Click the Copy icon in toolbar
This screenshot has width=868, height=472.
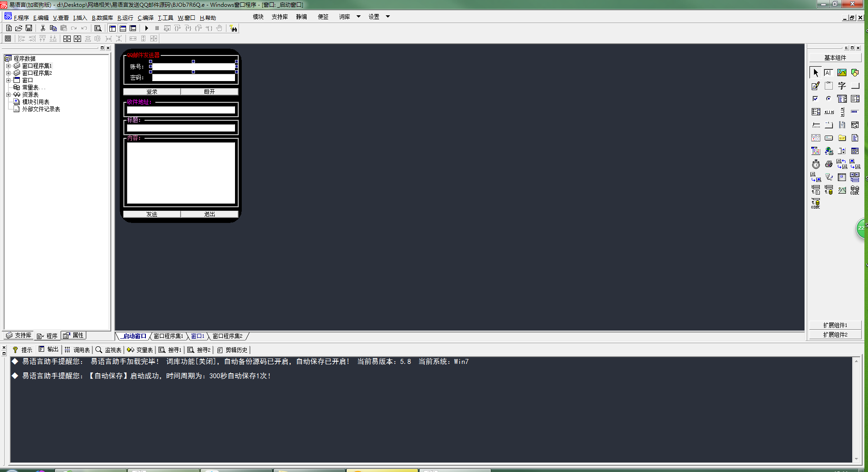53,28
